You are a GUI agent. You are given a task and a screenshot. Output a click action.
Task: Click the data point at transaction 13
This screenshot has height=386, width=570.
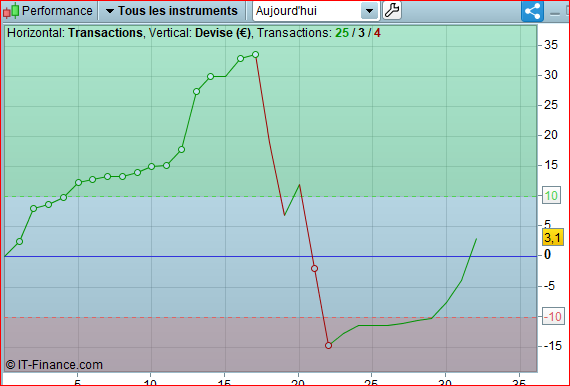(196, 92)
